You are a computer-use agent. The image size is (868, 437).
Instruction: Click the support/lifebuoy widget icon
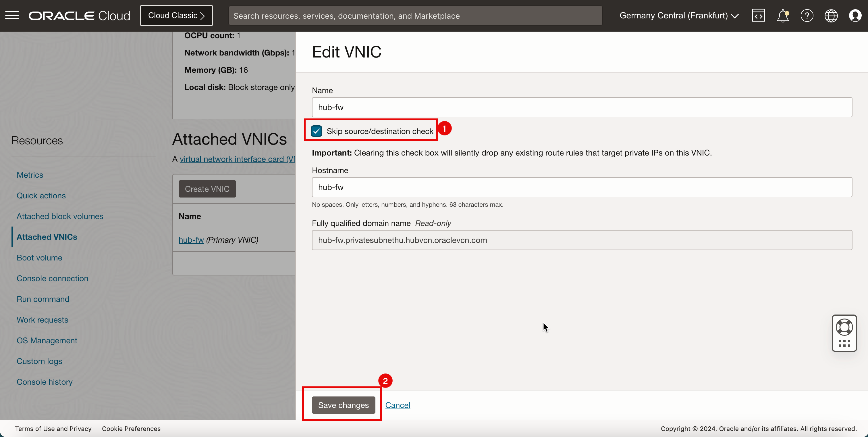844,333
